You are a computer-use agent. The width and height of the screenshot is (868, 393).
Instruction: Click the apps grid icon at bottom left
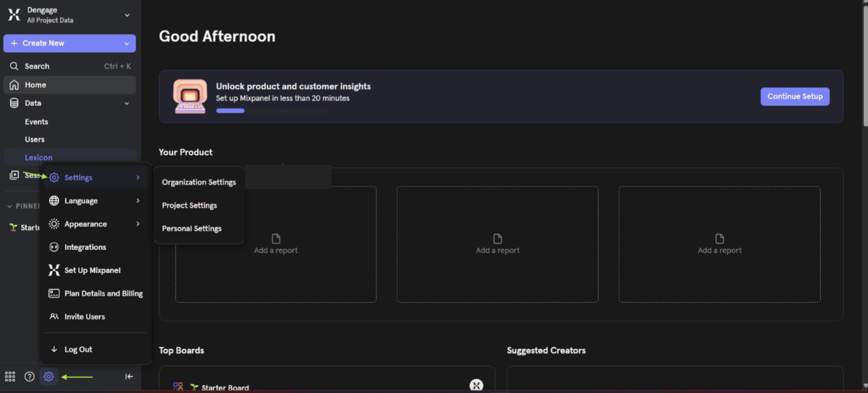[10, 376]
